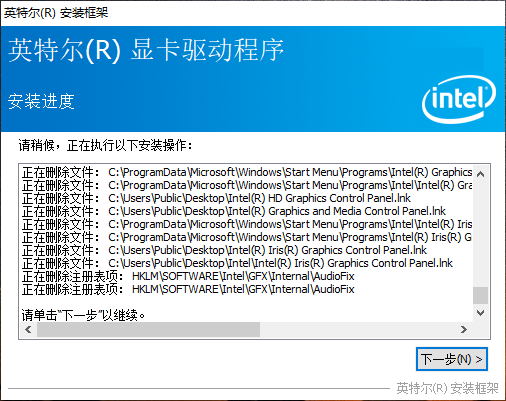The height and width of the screenshot is (401, 506).
Task: Click the right arrow of the horizontal scrollbar
Action: 464,330
